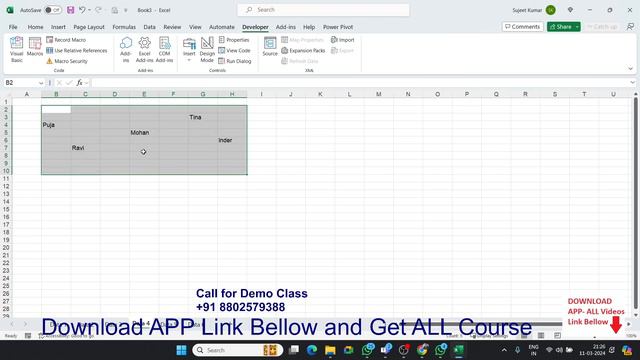Click the Share button
This screenshot has width=640, height=360.
(560, 27)
